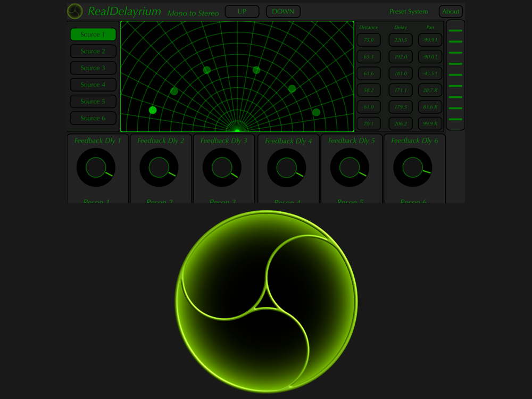Click the bright green source dot on the radar

tap(153, 110)
